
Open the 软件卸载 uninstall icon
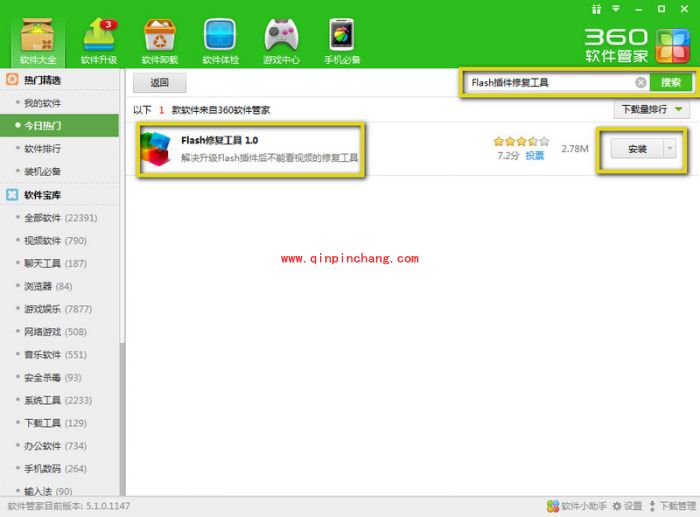coord(159,36)
